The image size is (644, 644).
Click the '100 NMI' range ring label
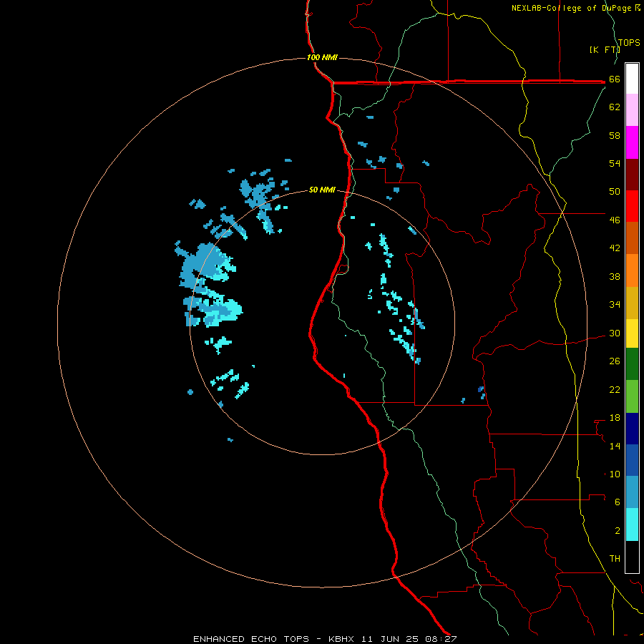pos(322,57)
